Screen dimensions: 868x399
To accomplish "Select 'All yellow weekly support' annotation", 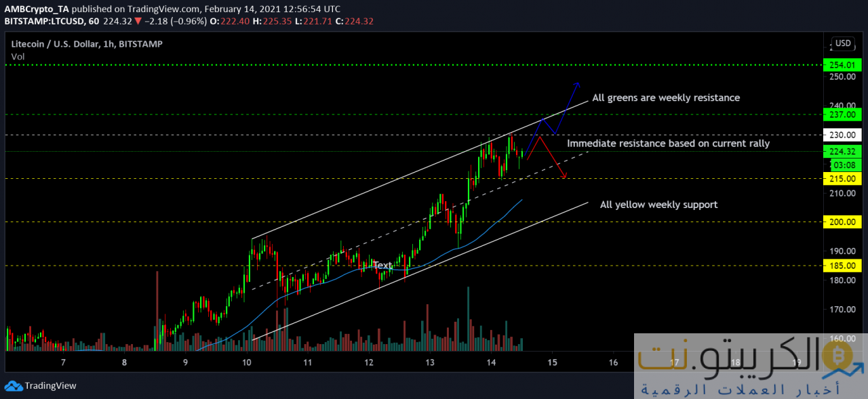I will pyautogui.click(x=658, y=205).
